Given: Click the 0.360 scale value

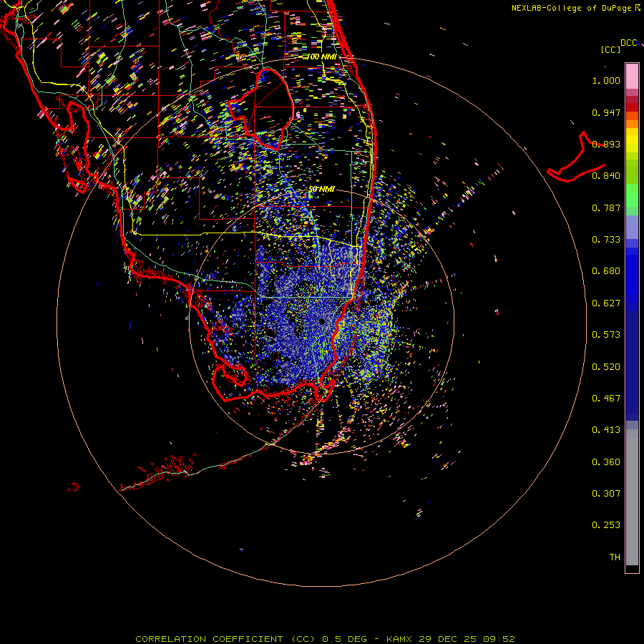Looking at the screenshot, I should [x=606, y=462].
